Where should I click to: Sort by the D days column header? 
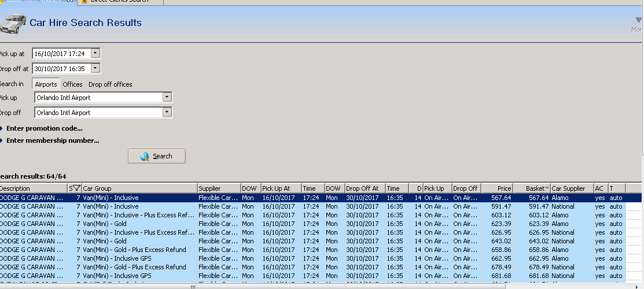pos(415,188)
